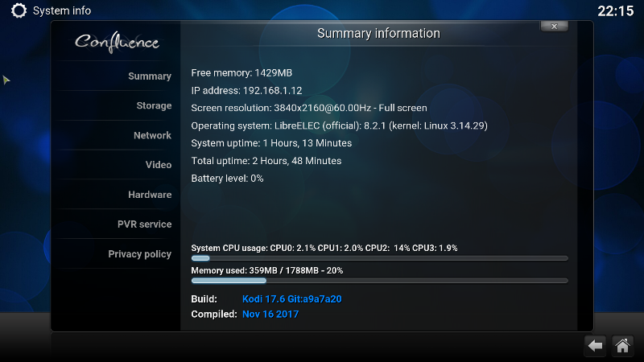The width and height of the screenshot is (644, 362).
Task: View PVR service details
Action: (x=145, y=224)
